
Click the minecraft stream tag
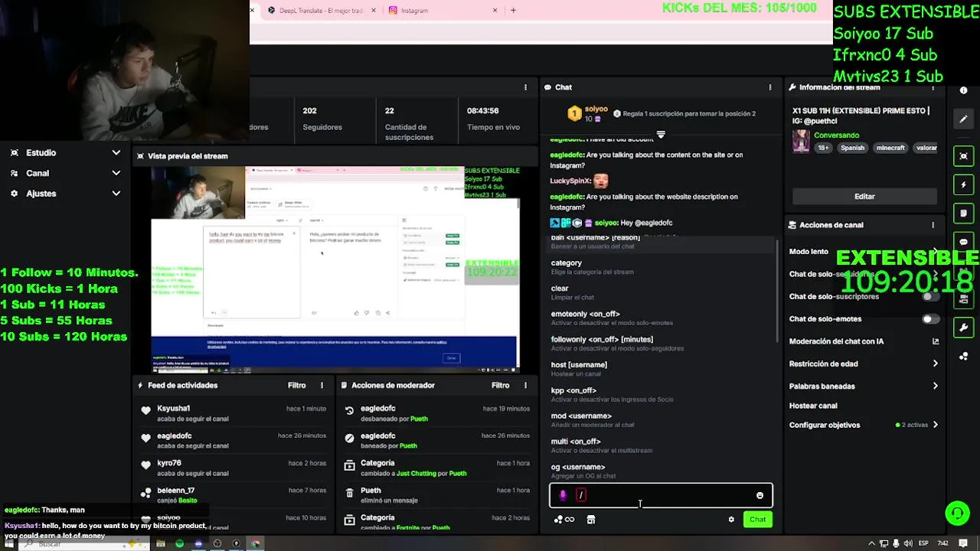890,148
